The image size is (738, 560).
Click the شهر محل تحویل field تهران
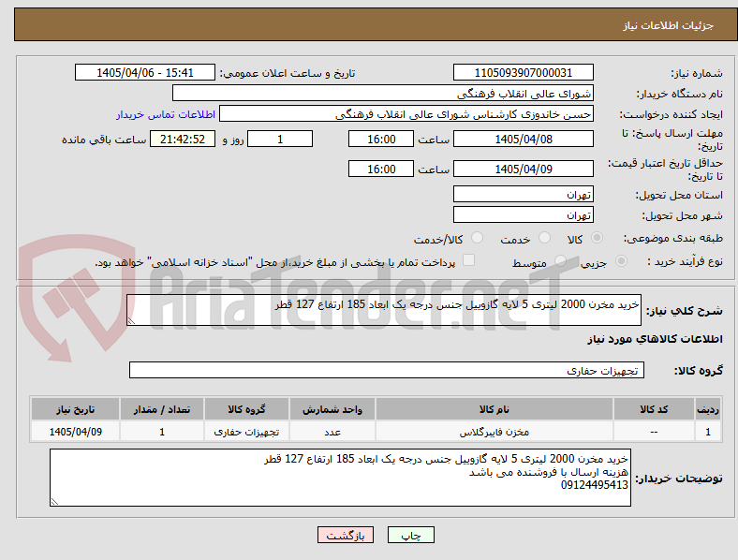pyautogui.click(x=523, y=214)
